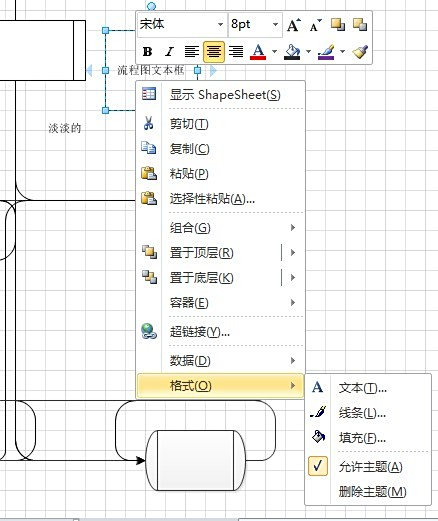Apply fill color bucket
Viewport: 438px width, 521px height.
292,52
